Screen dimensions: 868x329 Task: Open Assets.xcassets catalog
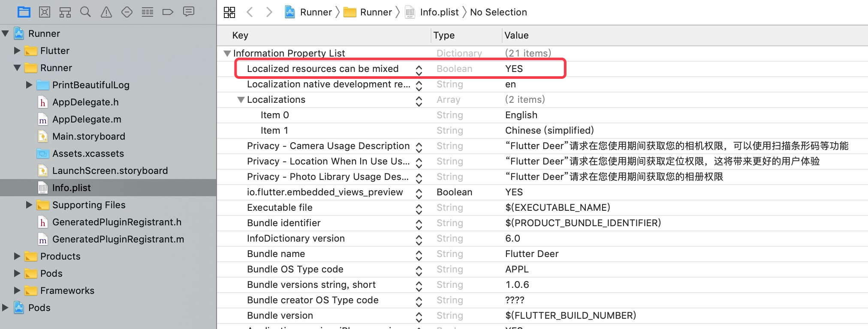click(x=88, y=153)
